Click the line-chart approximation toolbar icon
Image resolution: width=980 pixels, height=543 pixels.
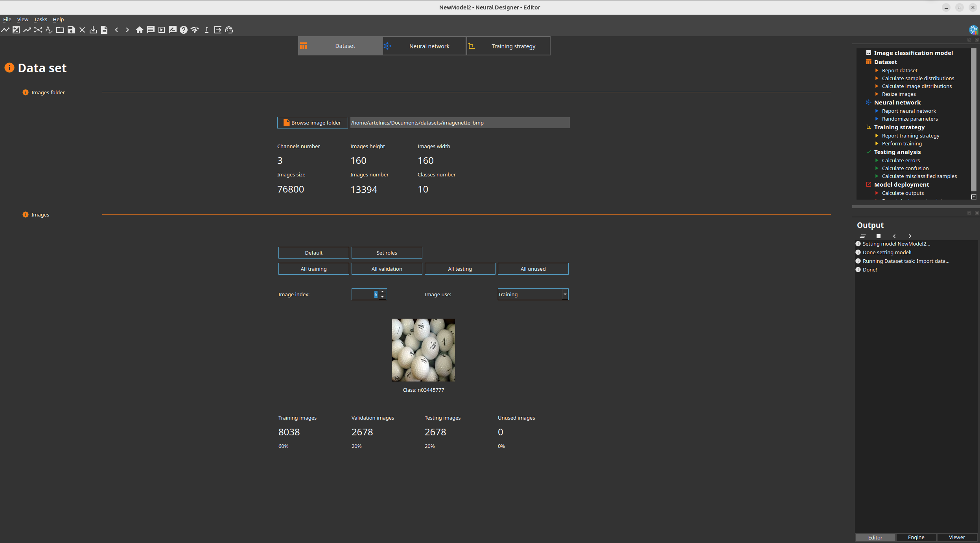5,30
